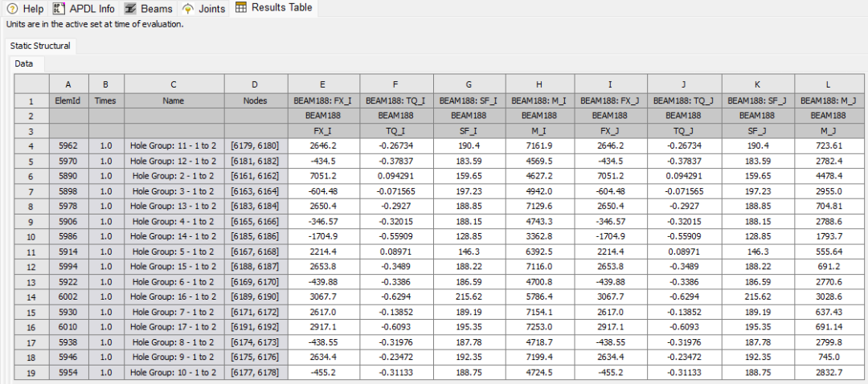
Task: Click the Results Table grid icon
Action: 240,7
